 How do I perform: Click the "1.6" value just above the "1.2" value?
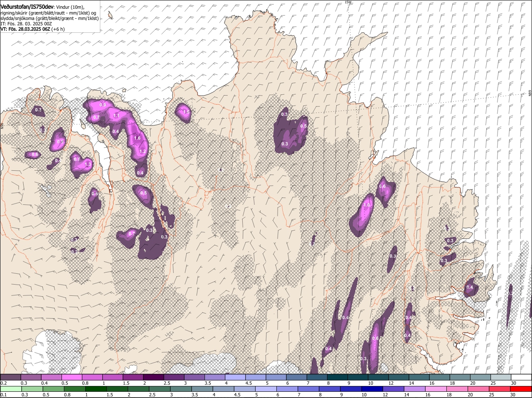click(x=138, y=138)
